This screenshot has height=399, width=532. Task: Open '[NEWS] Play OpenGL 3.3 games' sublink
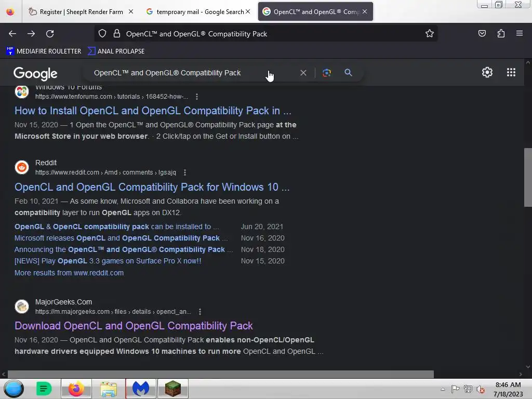pos(108,261)
